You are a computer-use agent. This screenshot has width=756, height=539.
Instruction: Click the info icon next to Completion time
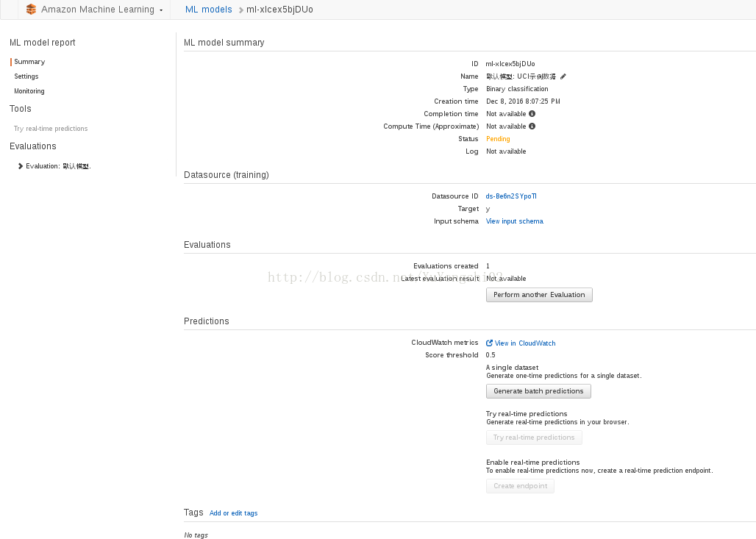[532, 114]
